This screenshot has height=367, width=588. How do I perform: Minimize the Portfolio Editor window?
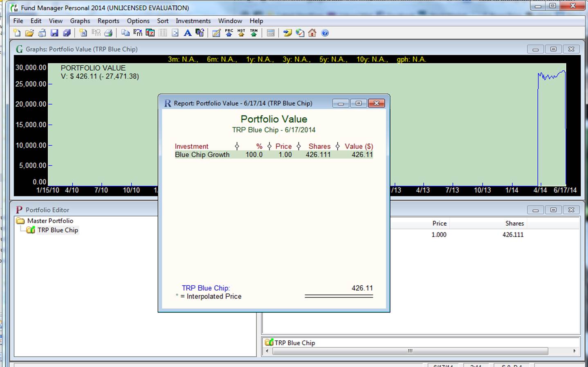click(535, 210)
